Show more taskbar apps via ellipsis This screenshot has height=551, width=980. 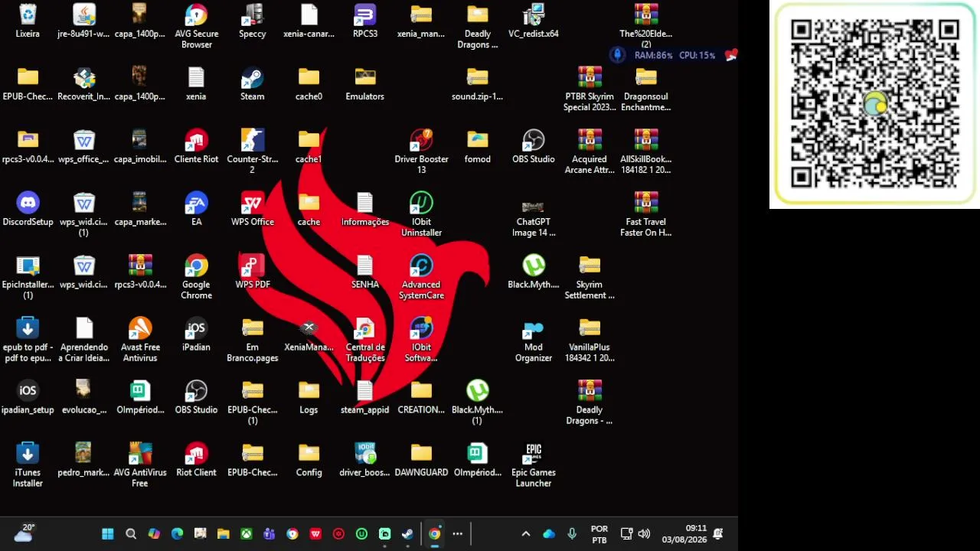[457, 534]
